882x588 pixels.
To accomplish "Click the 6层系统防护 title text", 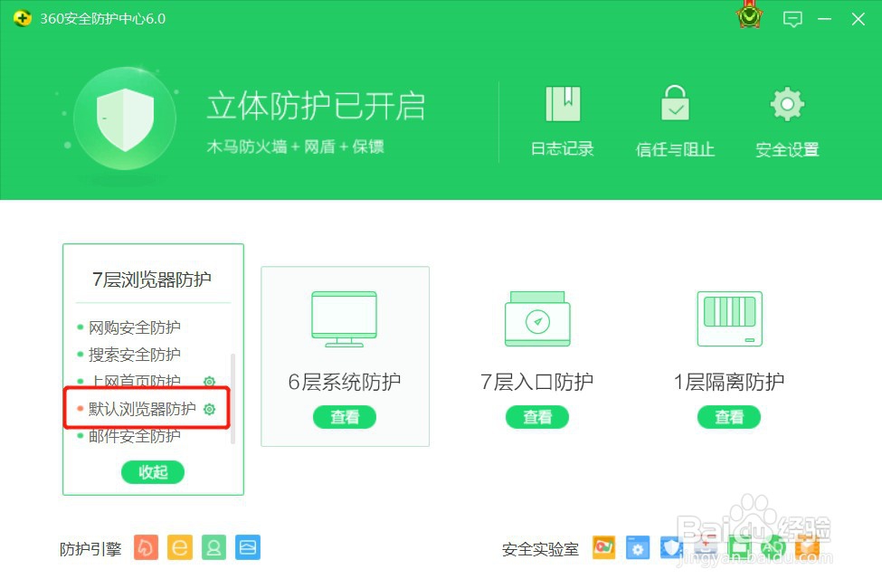I will point(345,382).
